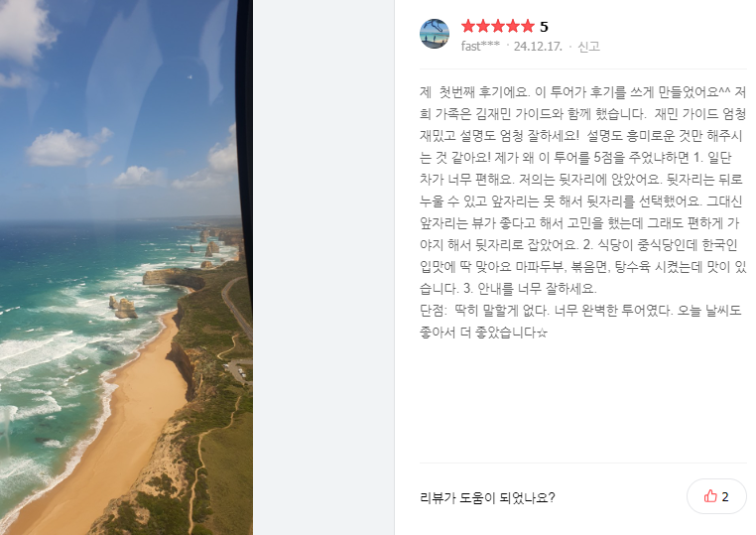Viewport: 756px width, 535px height.
Task: Click the first red rating star
Action: coord(468,26)
